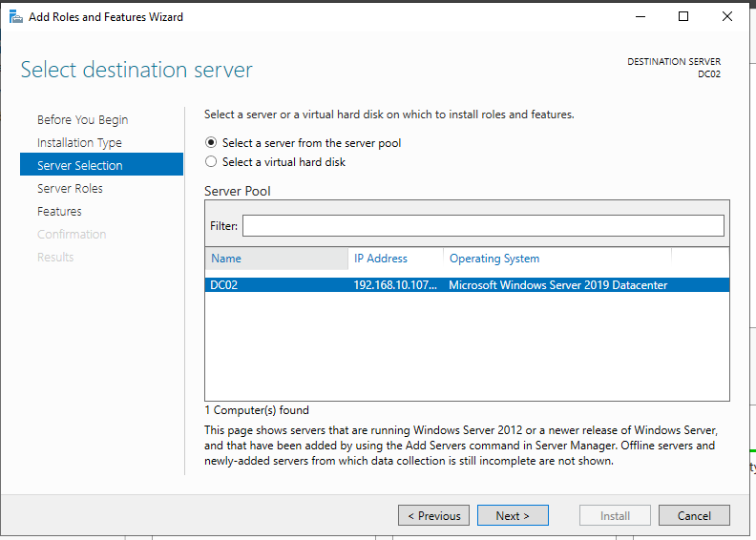Viewport: 756px width, 540px height.
Task: Go to the Server Roles step
Action: (x=70, y=188)
